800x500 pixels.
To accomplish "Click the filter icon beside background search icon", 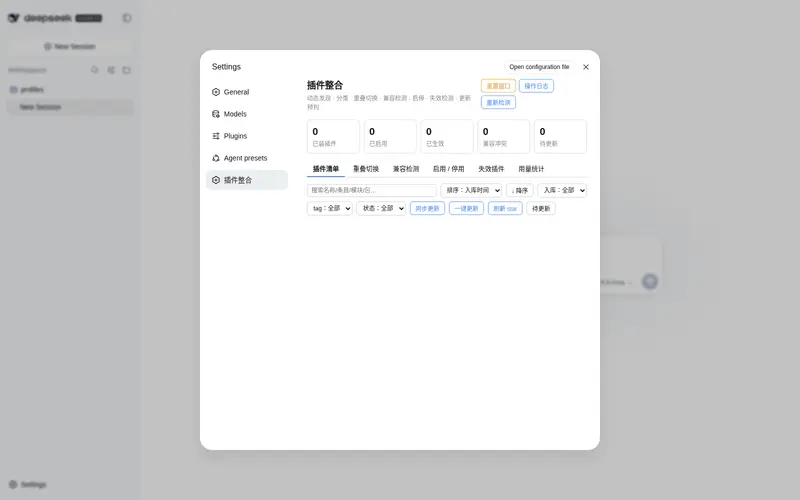I will coord(111,70).
